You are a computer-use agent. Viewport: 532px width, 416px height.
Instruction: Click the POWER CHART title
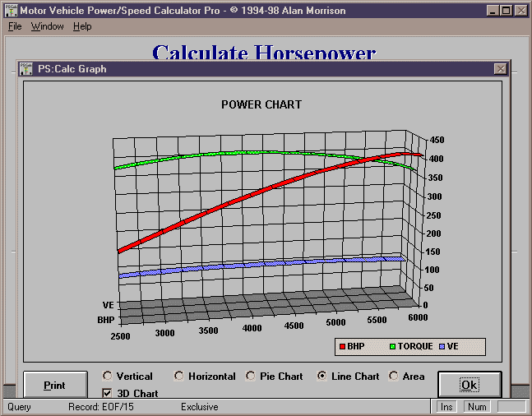(x=261, y=104)
